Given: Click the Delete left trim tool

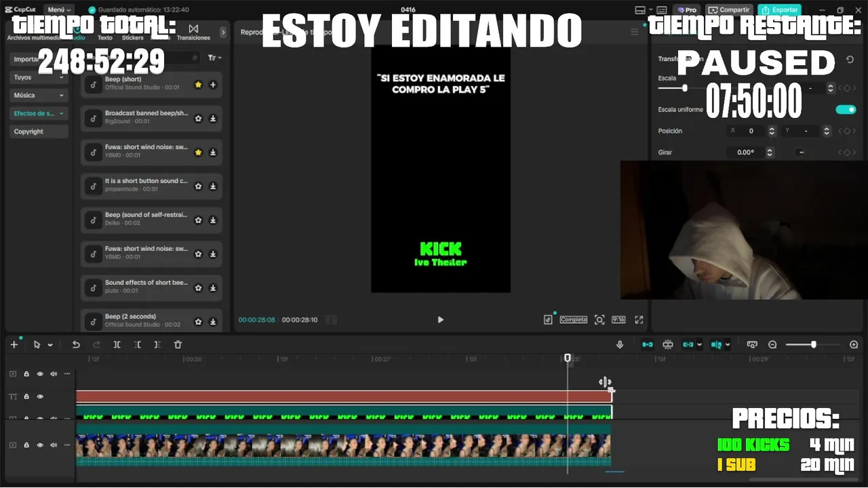Looking at the screenshot, I should [137, 344].
